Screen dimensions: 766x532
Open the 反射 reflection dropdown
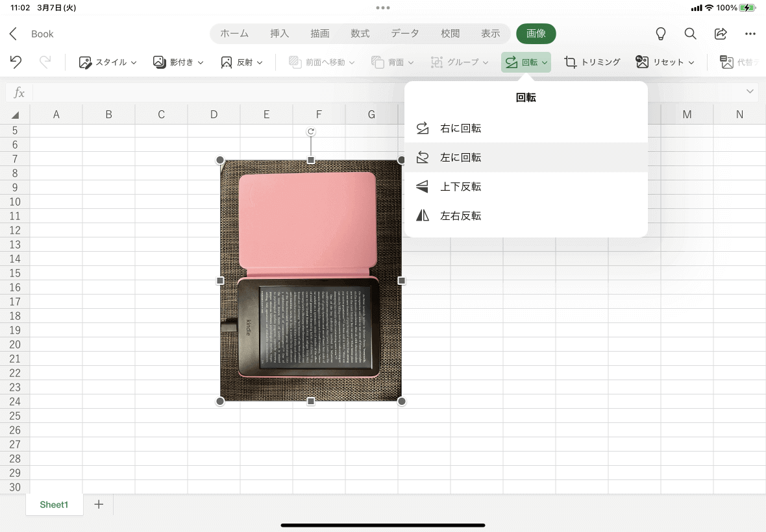(242, 62)
